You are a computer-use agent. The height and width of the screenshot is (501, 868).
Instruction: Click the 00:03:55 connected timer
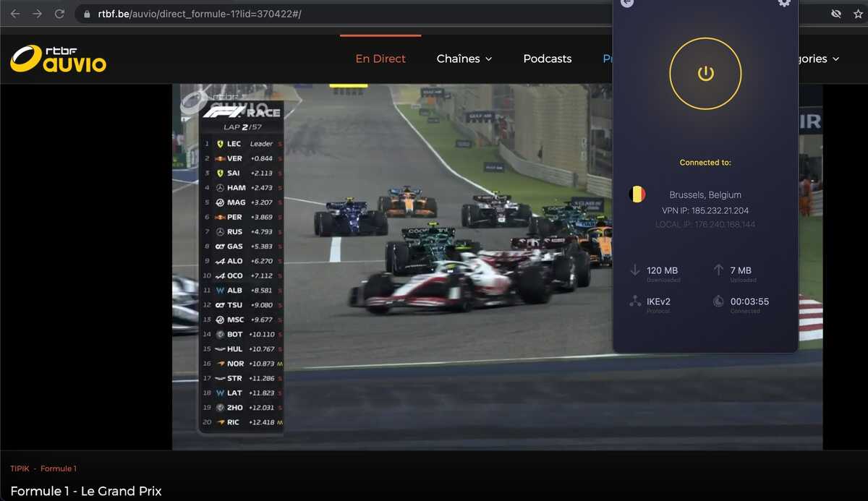[x=749, y=301]
